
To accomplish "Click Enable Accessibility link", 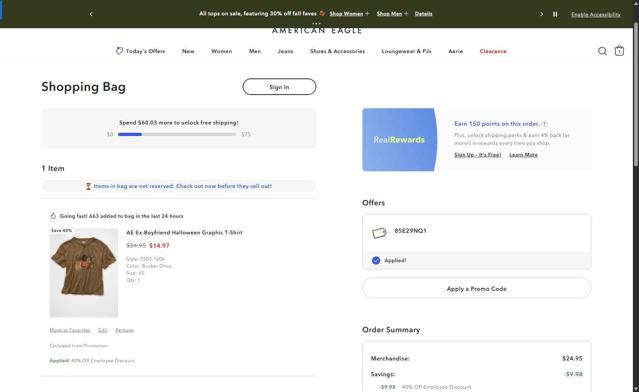I will tap(596, 15).
